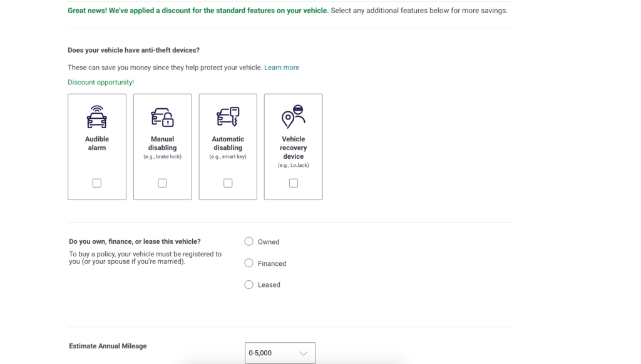Check the Audible alarm checkbox
The image size is (641, 364).
click(x=97, y=183)
